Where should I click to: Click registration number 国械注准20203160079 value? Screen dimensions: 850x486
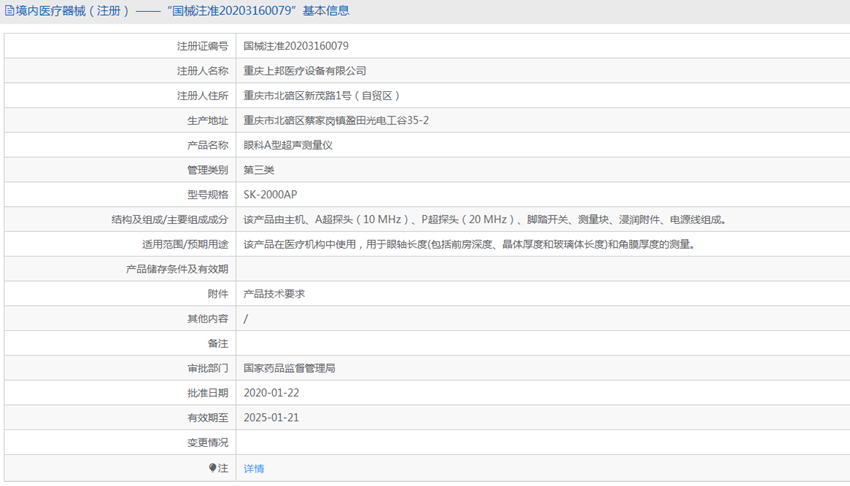[296, 46]
